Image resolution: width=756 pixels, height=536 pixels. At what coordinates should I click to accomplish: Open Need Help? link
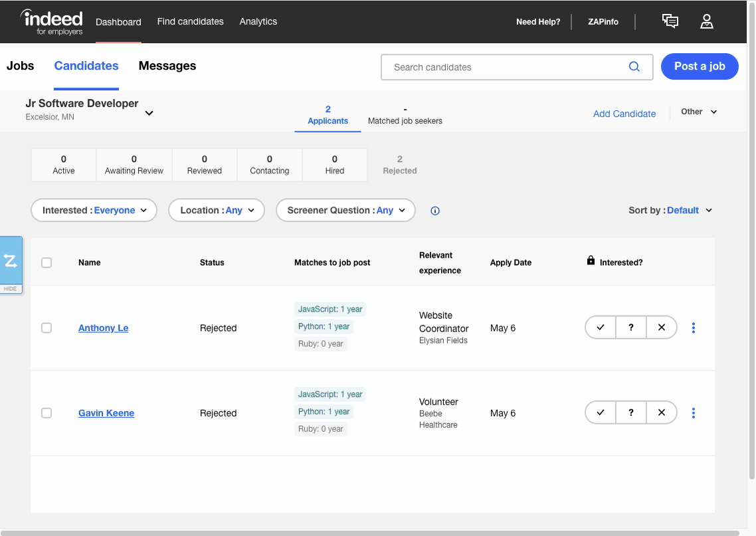pos(538,22)
